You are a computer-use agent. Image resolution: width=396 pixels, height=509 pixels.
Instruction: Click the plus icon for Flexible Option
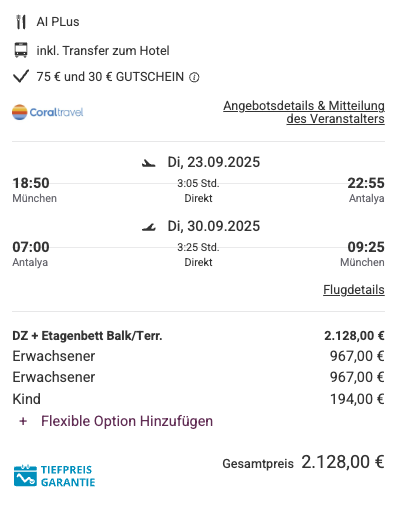[x=23, y=421]
